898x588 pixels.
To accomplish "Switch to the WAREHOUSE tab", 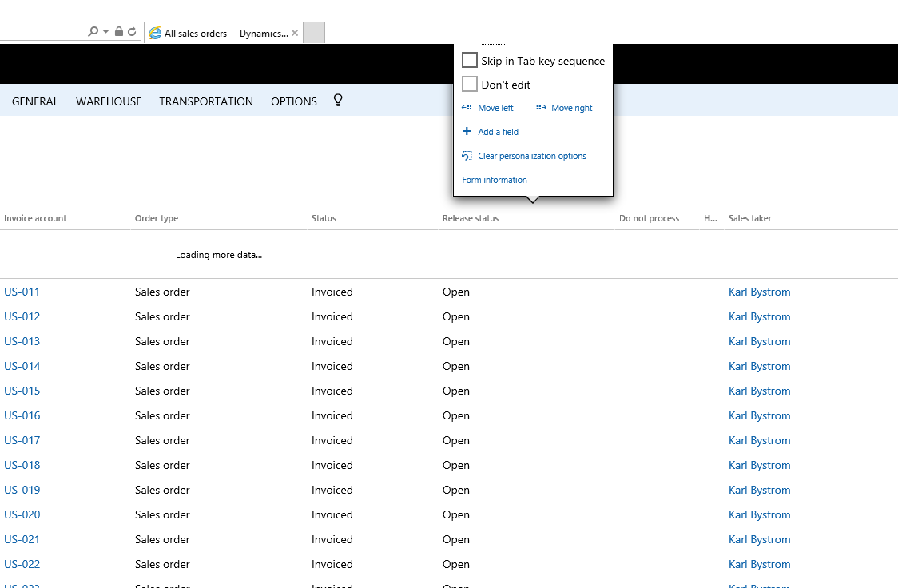I will pos(109,101).
